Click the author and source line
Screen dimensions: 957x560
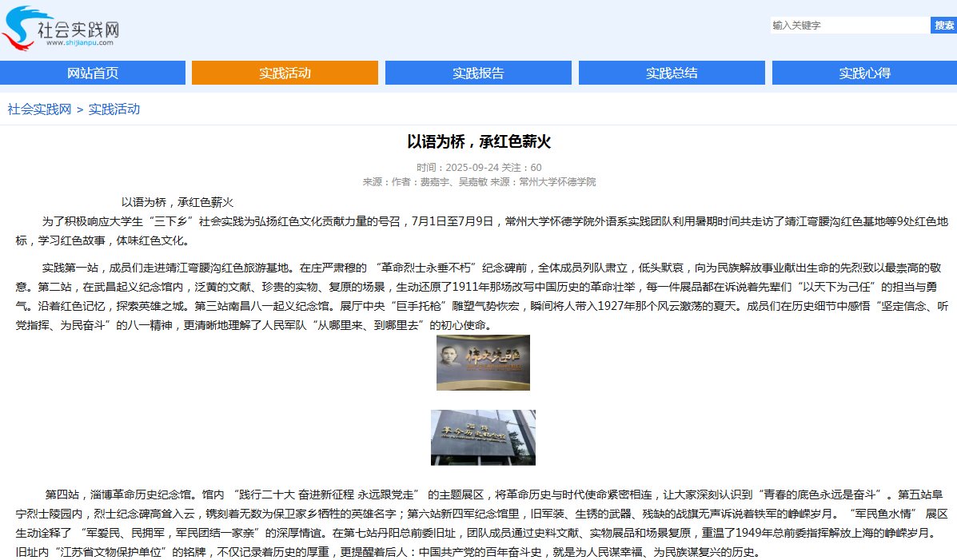pyautogui.click(x=479, y=182)
